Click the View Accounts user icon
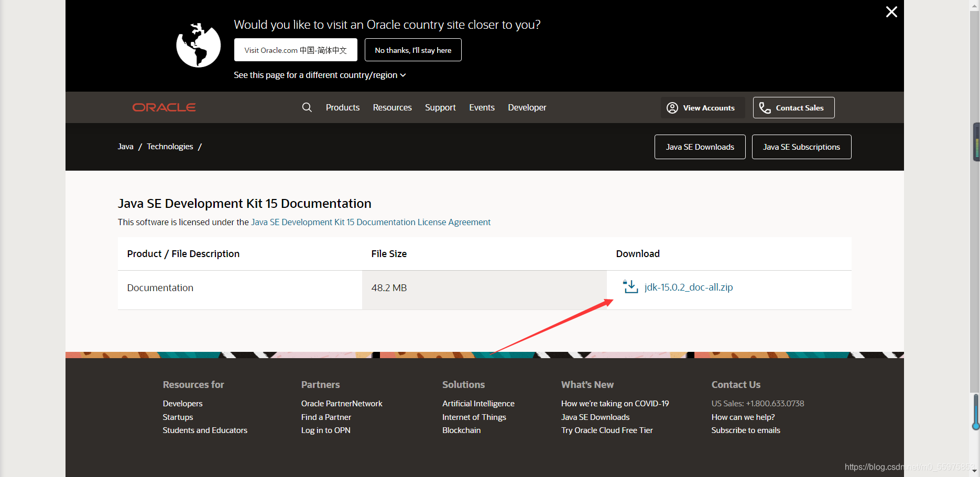This screenshot has width=980, height=477. [672, 108]
